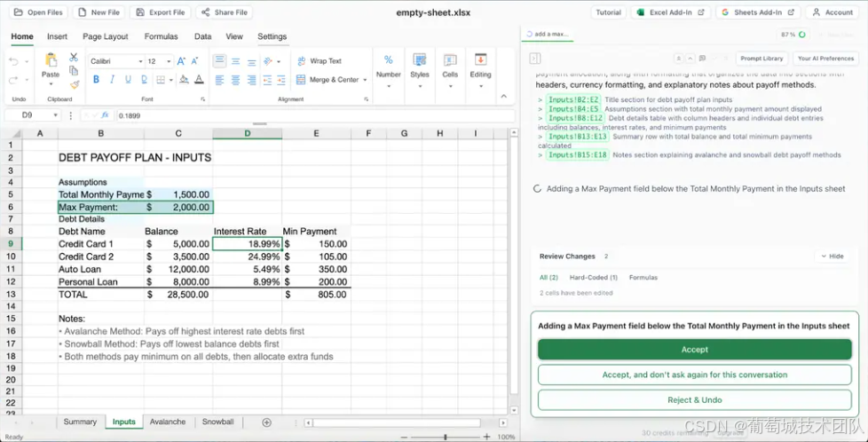The width and height of the screenshot is (868, 442).
Task: Hide the Review Changes section
Action: (832, 257)
